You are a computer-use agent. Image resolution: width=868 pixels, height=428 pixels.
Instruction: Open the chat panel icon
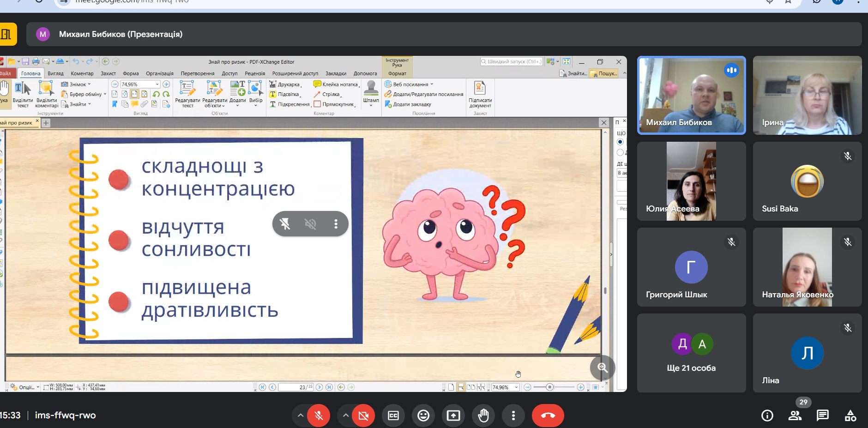point(822,416)
